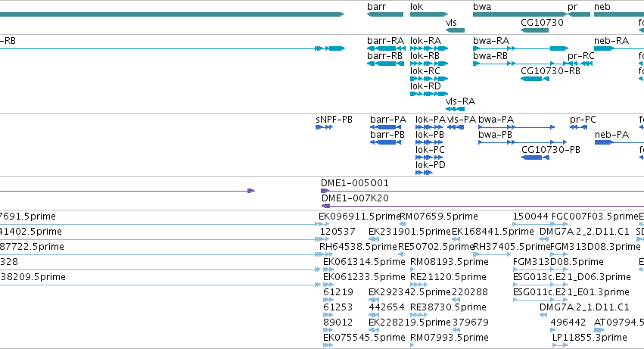Click the RE21120.5prime EST
The width and height of the screenshot is (644, 349).
[x=419, y=285]
